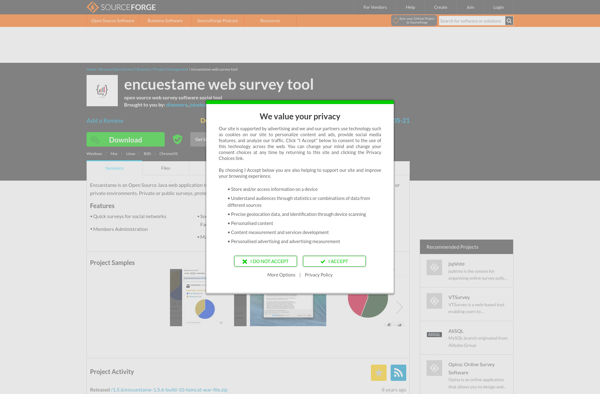Image resolution: width=600 pixels, height=394 pixels.
Task: Click the yellow star favorite icon
Action: [x=378, y=373]
